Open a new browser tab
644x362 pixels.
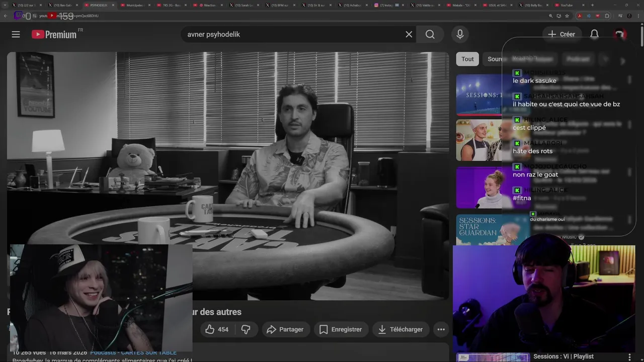click(592, 5)
